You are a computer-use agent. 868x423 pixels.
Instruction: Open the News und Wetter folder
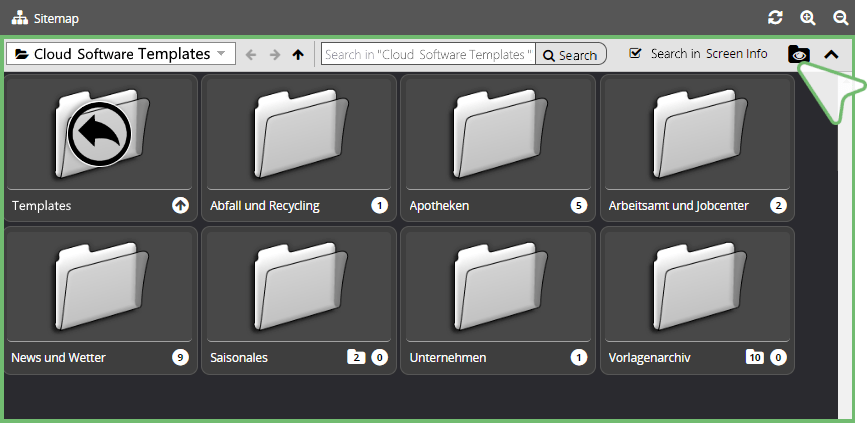coord(100,290)
